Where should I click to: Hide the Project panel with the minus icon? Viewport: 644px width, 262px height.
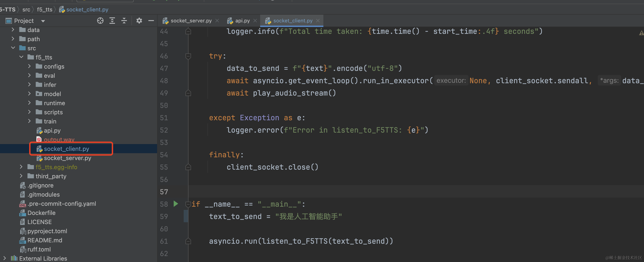coord(151,21)
